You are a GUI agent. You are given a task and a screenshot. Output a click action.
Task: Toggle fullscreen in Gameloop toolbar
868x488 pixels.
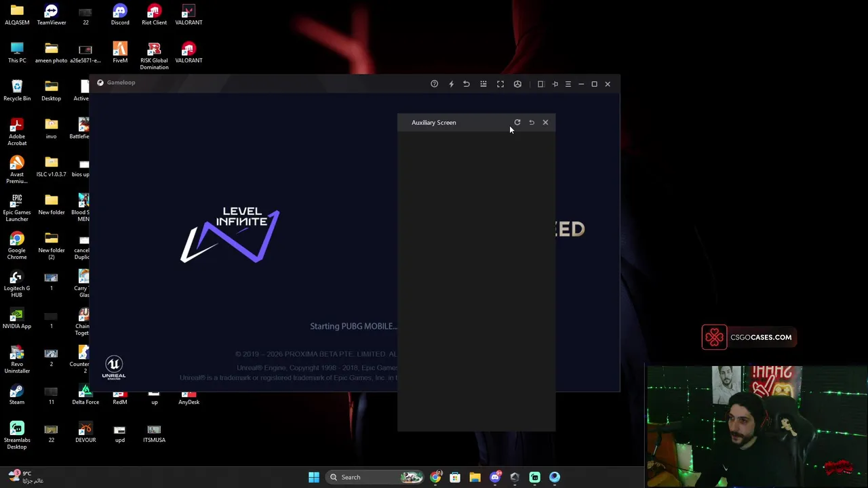[x=500, y=84]
